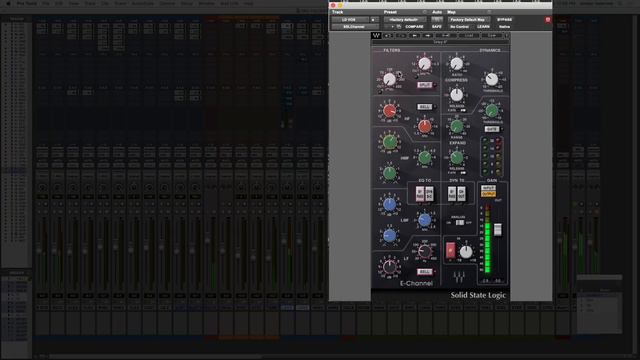Image resolution: width=640 pixels, height=360 pixels.
Task: Click the LF frequency black knob
Action: pos(424,251)
